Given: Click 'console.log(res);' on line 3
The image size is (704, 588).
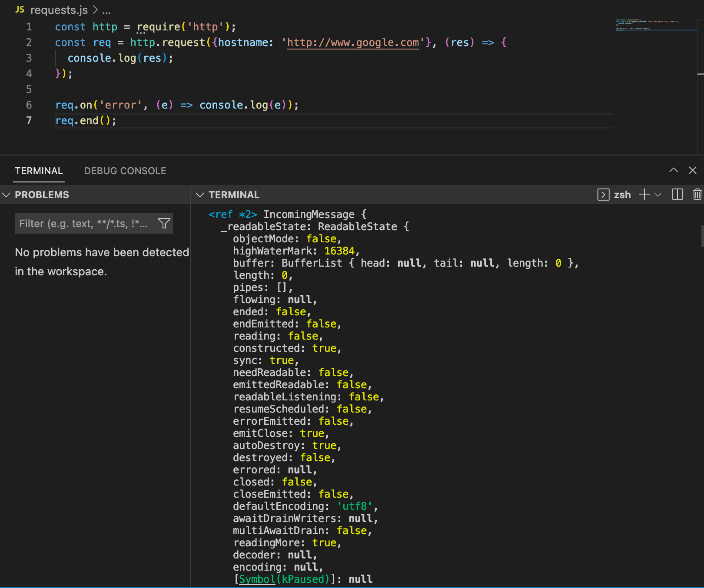Looking at the screenshot, I should click(x=120, y=58).
